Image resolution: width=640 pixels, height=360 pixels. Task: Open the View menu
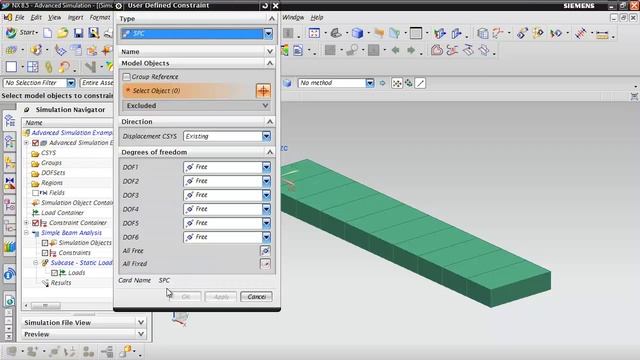tap(54, 17)
